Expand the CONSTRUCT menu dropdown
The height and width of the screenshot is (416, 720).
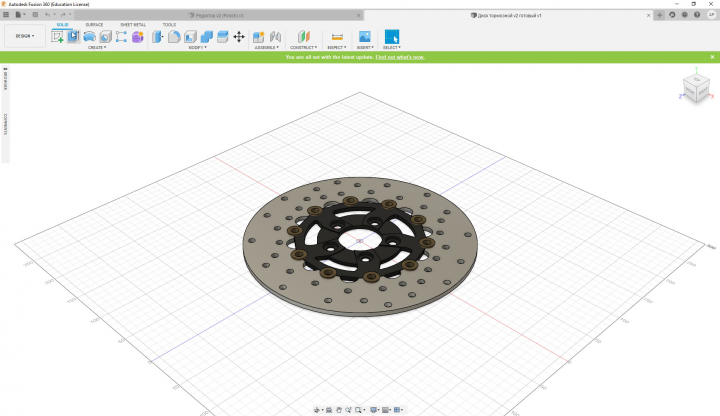pos(304,47)
